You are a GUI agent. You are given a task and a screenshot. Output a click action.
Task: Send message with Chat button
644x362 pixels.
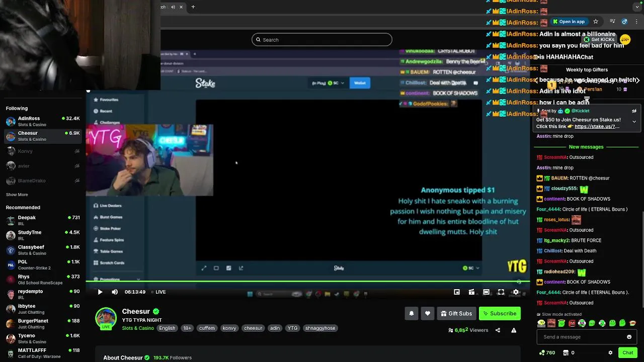(627, 352)
